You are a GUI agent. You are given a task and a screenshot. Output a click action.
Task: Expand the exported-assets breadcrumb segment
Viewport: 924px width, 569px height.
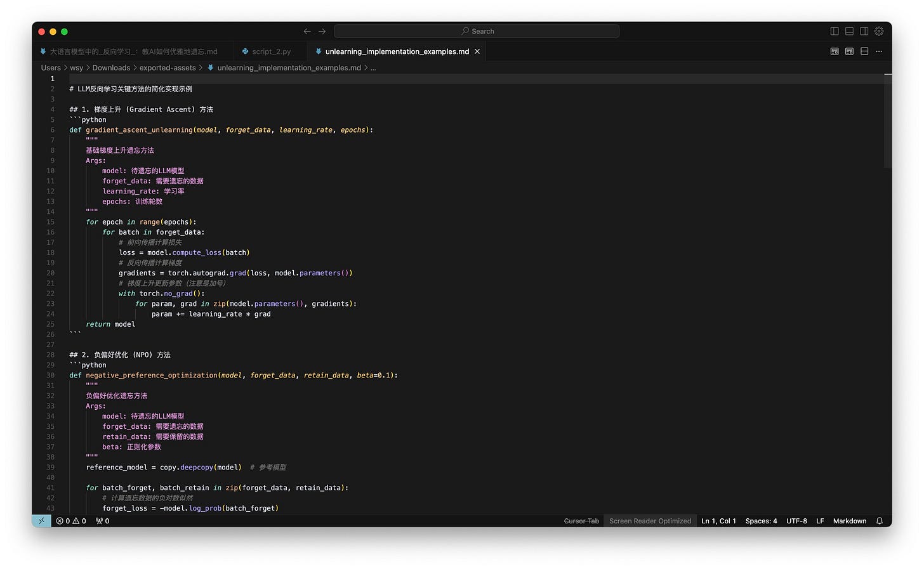pyautogui.click(x=168, y=68)
